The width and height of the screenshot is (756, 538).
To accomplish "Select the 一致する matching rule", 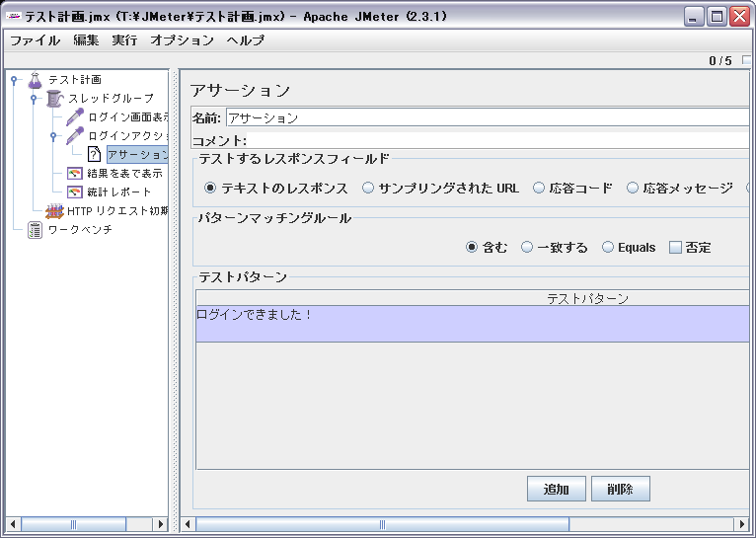I will point(527,248).
